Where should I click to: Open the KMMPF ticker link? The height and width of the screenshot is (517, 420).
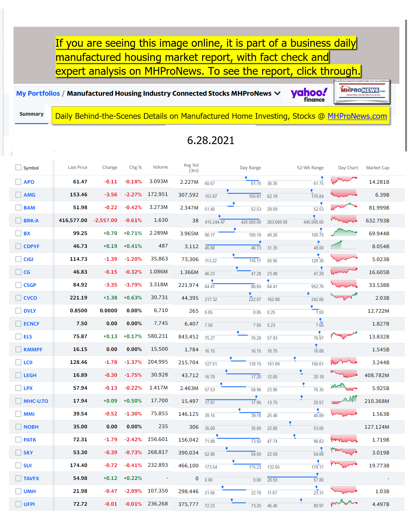click(x=33, y=349)
